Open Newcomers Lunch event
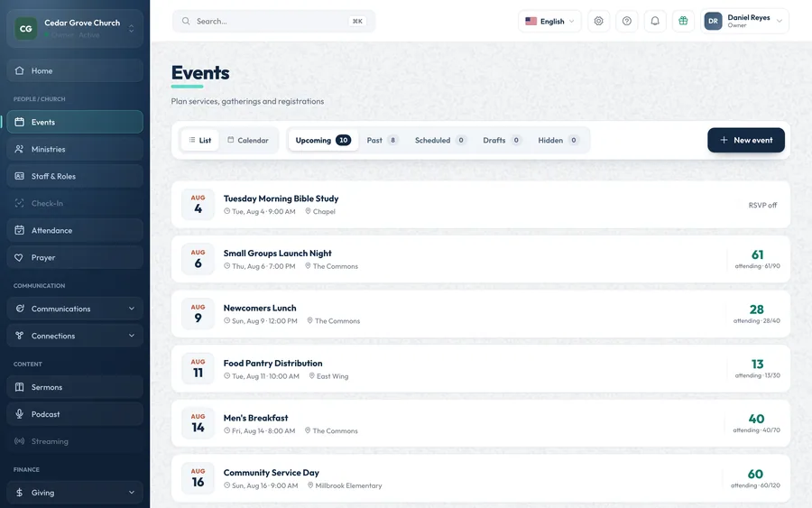Viewport: 812px width, 508px height. pyautogui.click(x=481, y=314)
